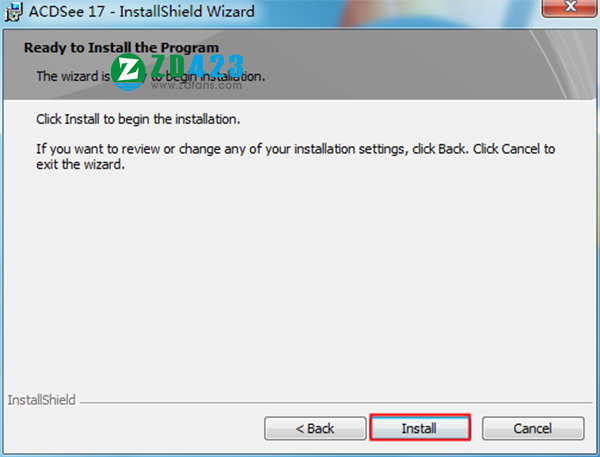Click the green Z logo watermark
The height and width of the screenshot is (457, 600).
[x=128, y=72]
